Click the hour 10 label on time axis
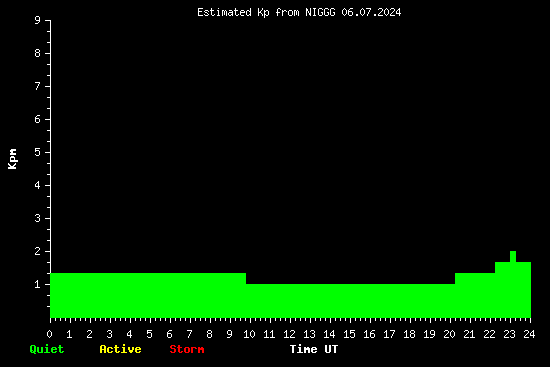This screenshot has height=367, width=550. pyautogui.click(x=249, y=334)
